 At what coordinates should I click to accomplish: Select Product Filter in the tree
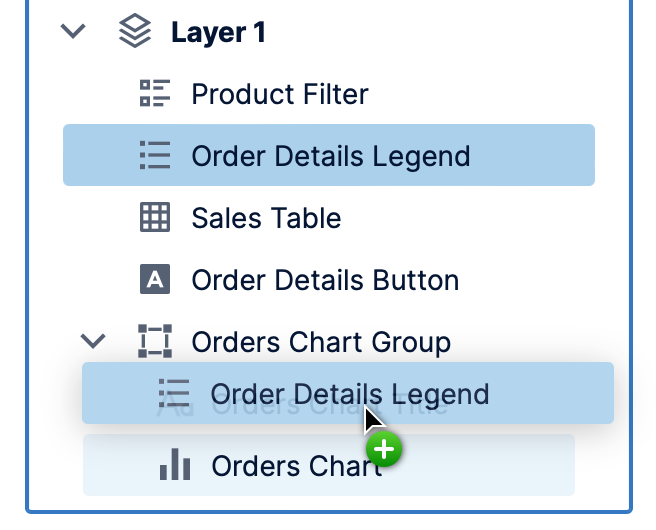point(280,94)
